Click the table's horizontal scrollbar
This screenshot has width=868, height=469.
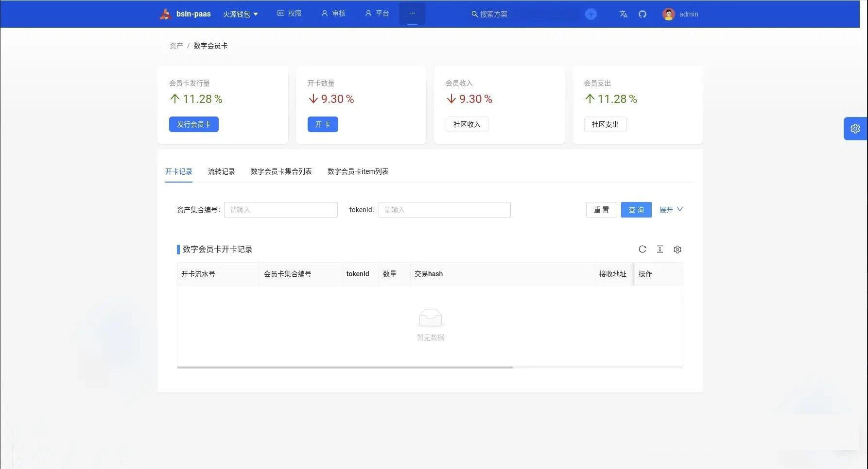[345, 367]
